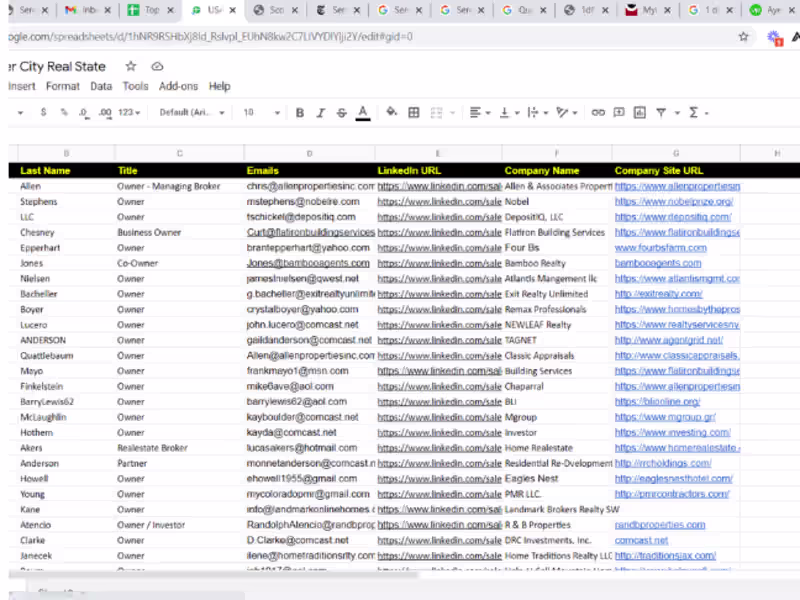Open the Format menu
This screenshot has height=600, width=800.
click(63, 87)
